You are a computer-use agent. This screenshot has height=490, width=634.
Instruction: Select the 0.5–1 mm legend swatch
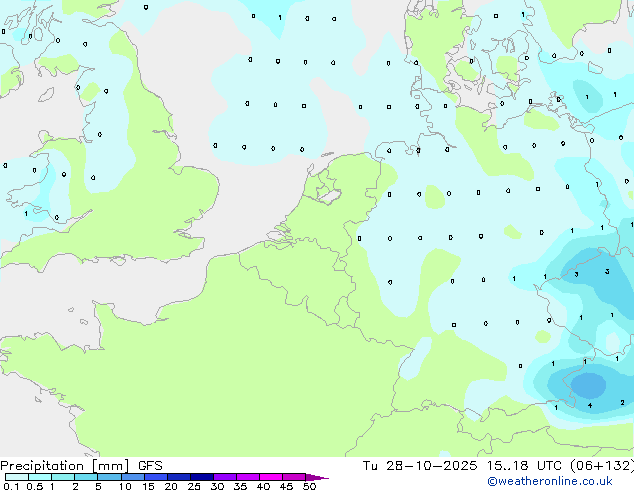pyautogui.click(x=40, y=477)
